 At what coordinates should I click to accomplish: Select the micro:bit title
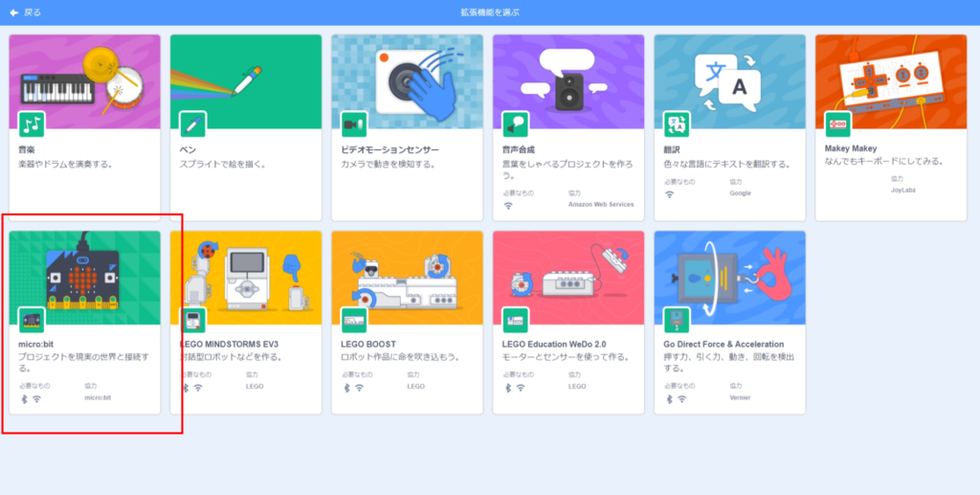click(36, 345)
